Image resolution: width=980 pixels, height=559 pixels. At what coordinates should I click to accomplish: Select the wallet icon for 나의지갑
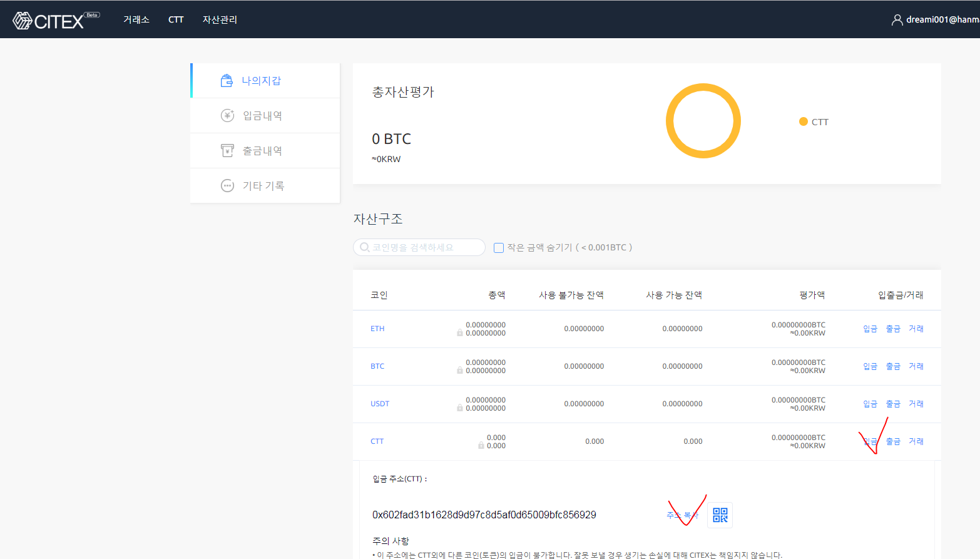227,81
